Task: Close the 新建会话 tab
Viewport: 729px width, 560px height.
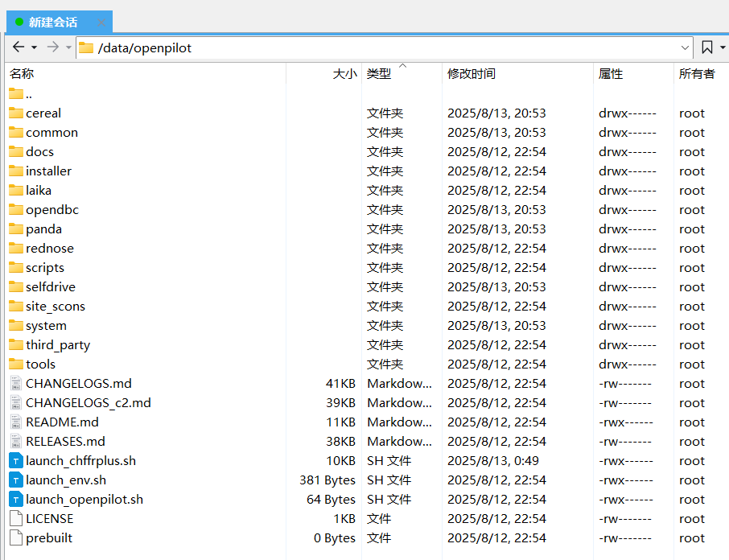Action: pos(101,22)
